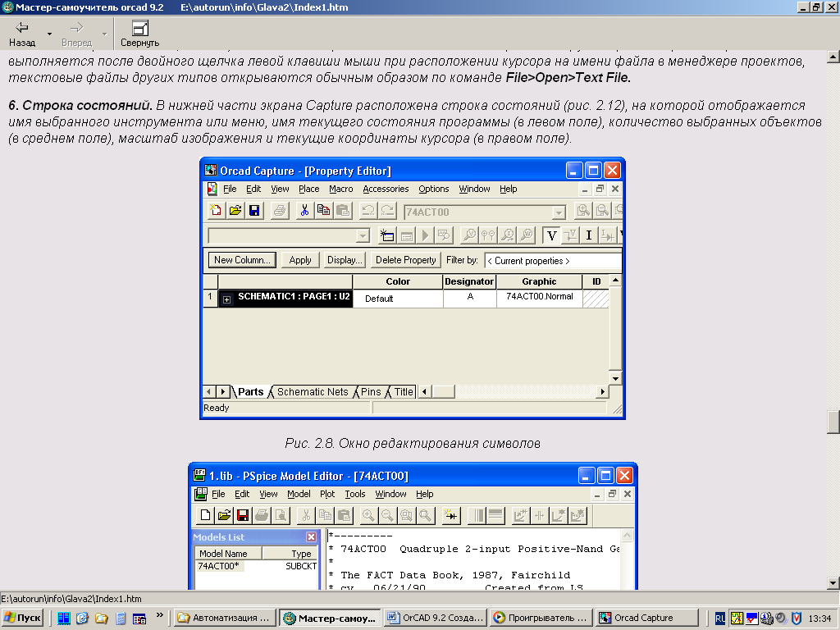Open File menu in Orcad Capture window
Image resolution: width=840 pixels, height=630 pixels.
230,189
